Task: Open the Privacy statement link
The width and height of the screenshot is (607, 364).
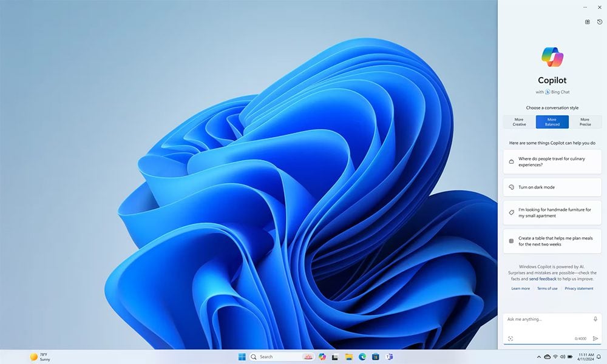Action: coord(578,289)
